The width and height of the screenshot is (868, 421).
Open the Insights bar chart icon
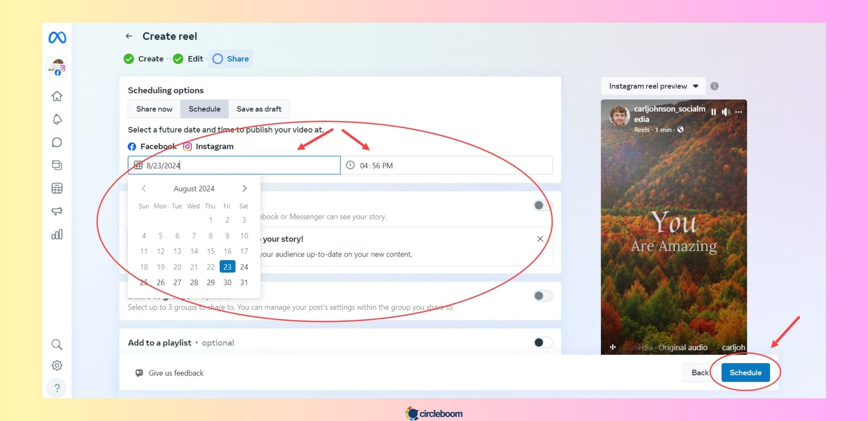click(x=57, y=235)
